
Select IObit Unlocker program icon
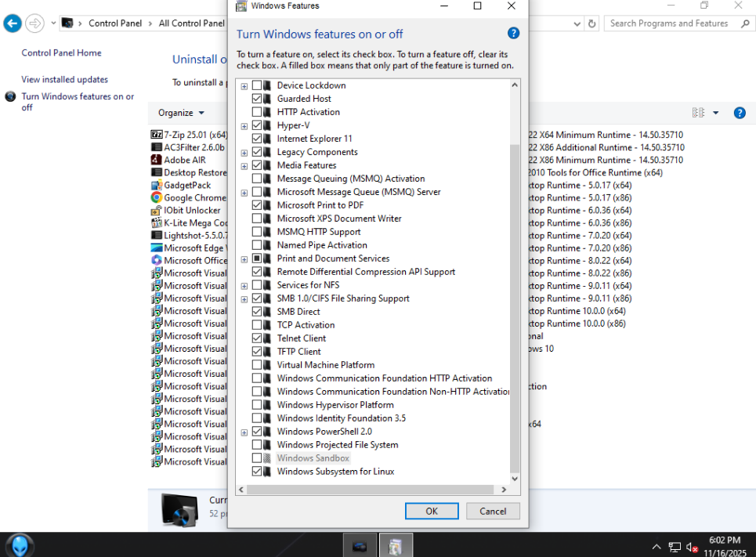[156, 210]
